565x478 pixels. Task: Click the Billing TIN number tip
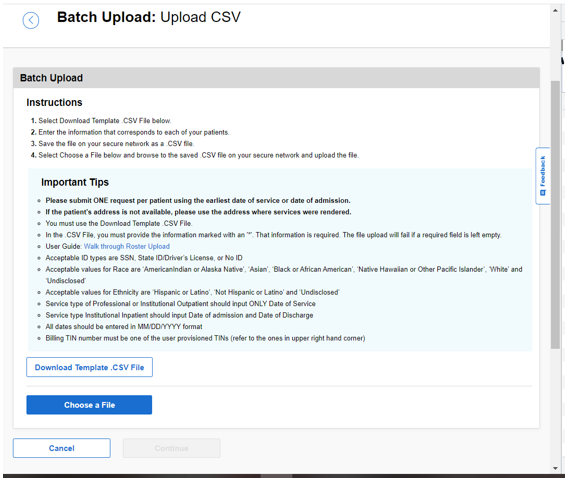coord(205,338)
